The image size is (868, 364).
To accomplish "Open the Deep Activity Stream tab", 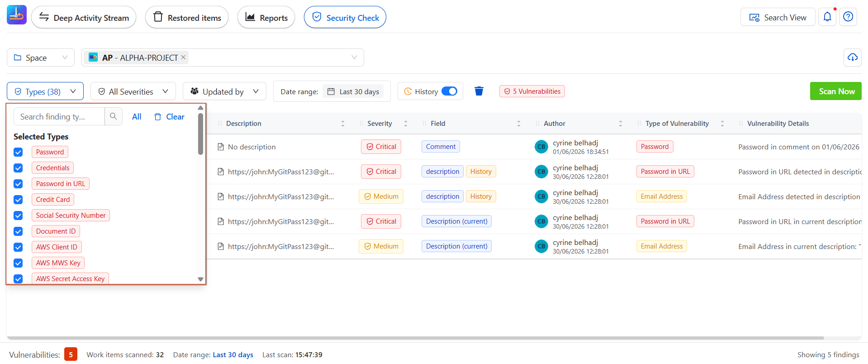I will click(84, 18).
